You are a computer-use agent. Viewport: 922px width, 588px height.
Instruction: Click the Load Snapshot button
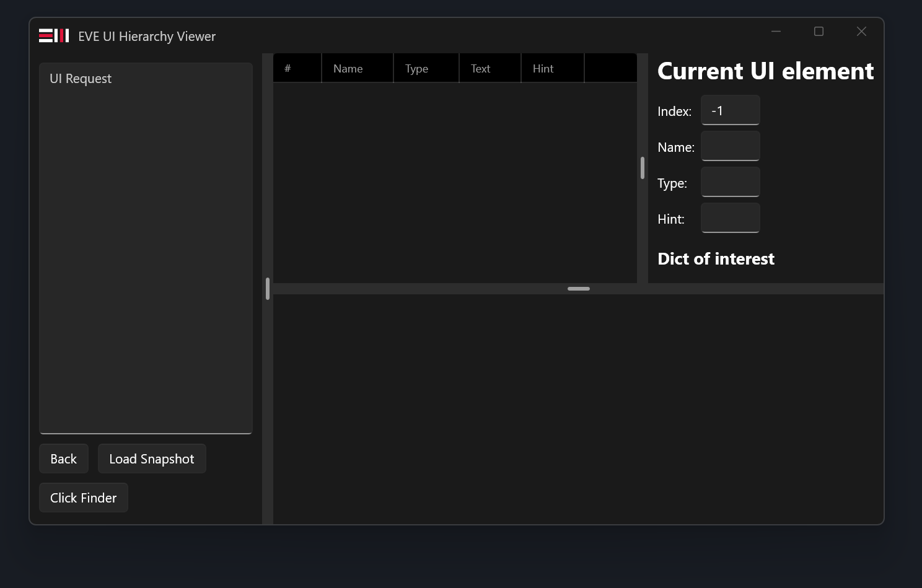point(152,459)
